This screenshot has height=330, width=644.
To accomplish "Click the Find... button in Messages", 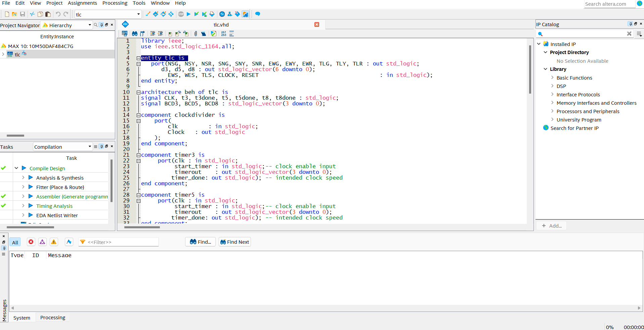I will pos(201,242).
